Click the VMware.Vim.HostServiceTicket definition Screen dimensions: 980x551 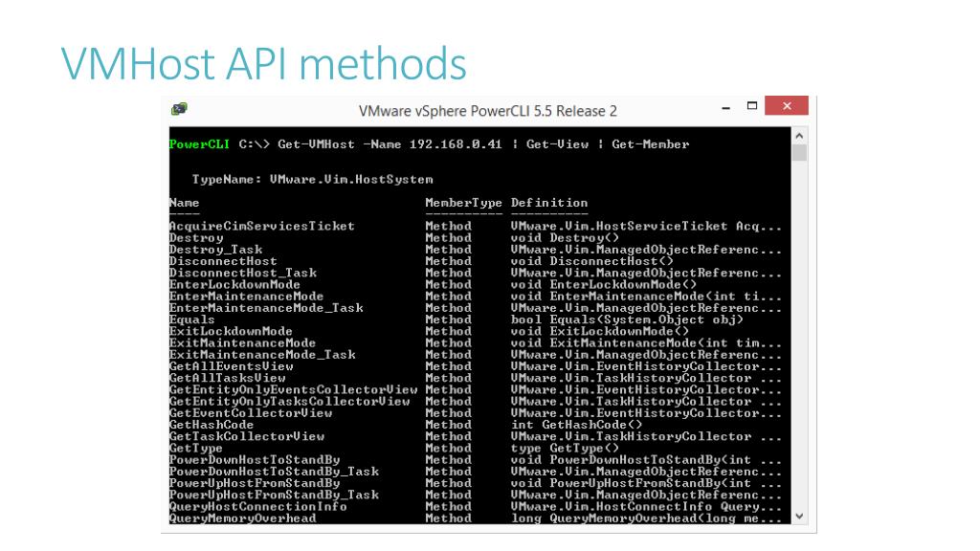click(x=646, y=226)
